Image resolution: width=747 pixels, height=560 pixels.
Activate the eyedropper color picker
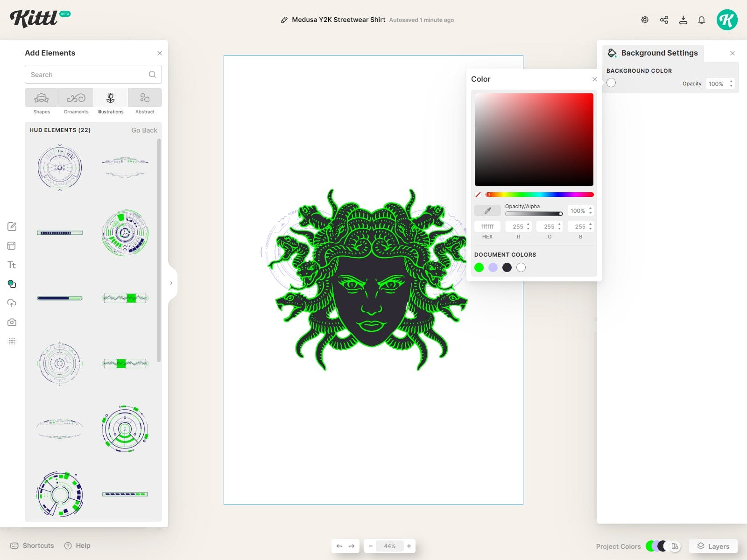point(487,210)
